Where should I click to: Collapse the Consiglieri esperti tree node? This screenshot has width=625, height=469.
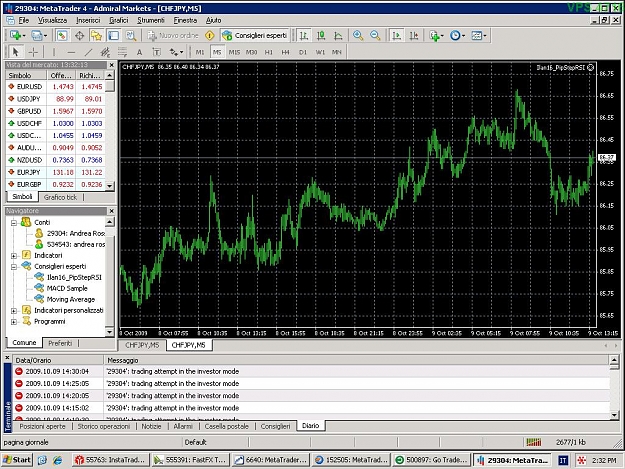coord(14,267)
